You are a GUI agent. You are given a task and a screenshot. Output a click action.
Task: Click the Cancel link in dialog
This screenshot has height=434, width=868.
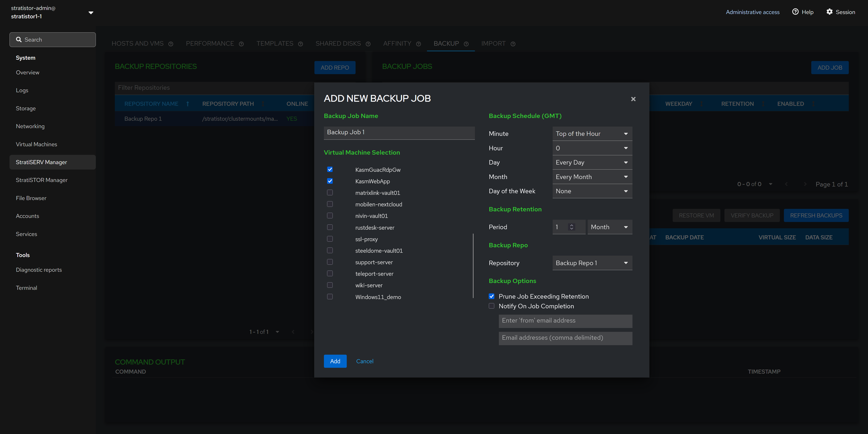click(365, 361)
